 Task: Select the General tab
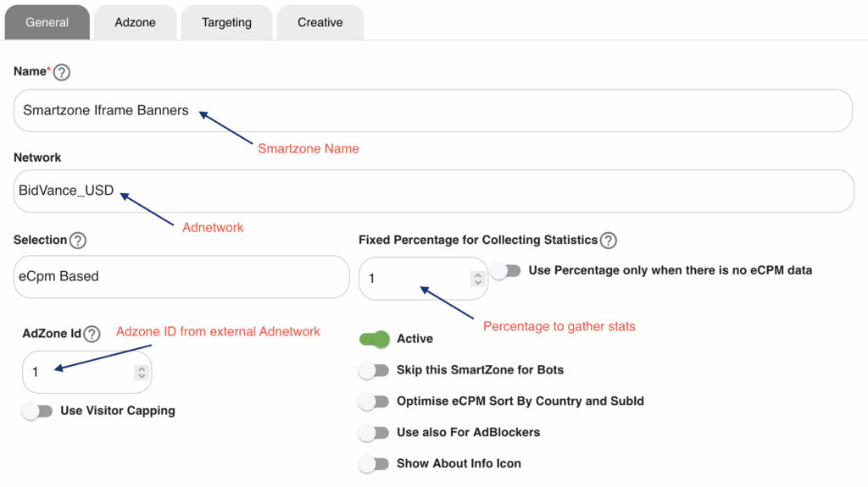(x=47, y=23)
